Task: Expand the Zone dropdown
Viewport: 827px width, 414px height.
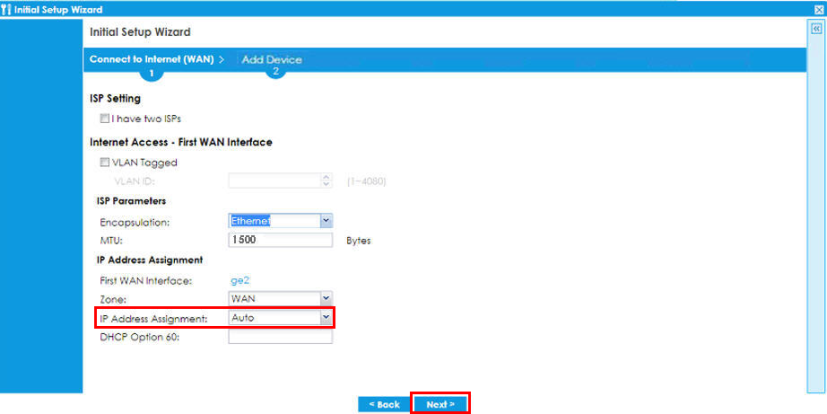Action: pos(325,298)
